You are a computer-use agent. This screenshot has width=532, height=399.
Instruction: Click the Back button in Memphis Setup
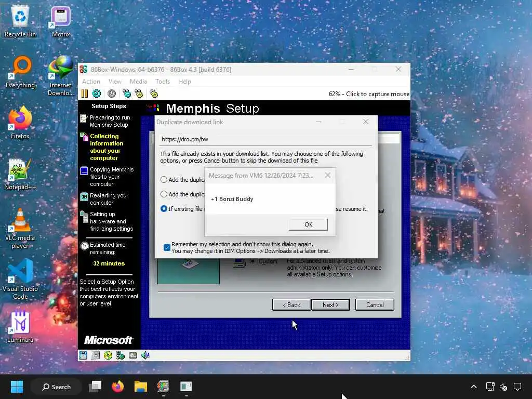click(291, 304)
